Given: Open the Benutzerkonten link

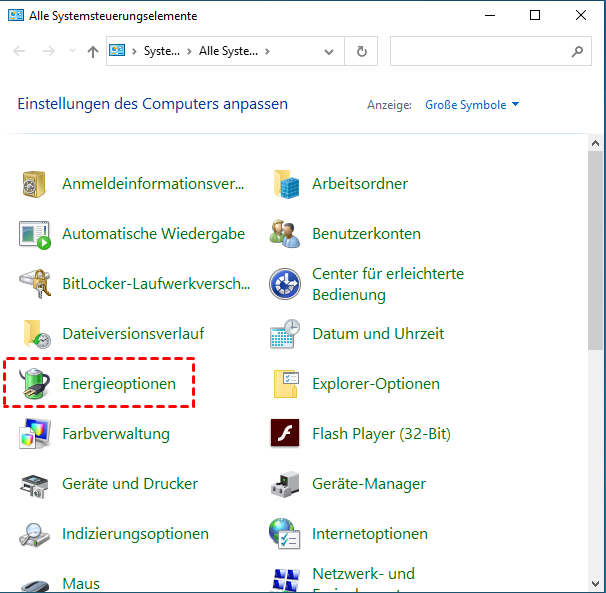Looking at the screenshot, I should pos(366,234).
